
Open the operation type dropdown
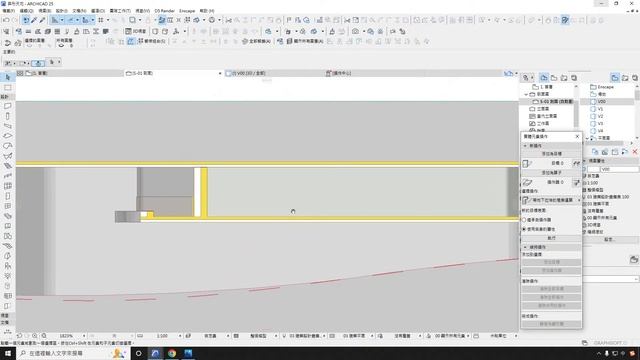(x=551, y=200)
